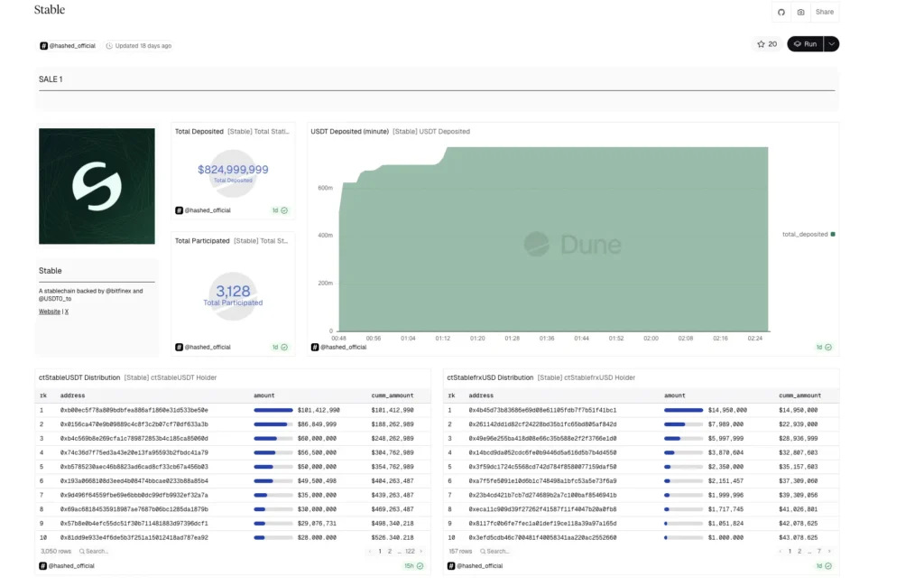Screen dimensions: 924x586
Task: Open the Website link
Action: pos(50,312)
